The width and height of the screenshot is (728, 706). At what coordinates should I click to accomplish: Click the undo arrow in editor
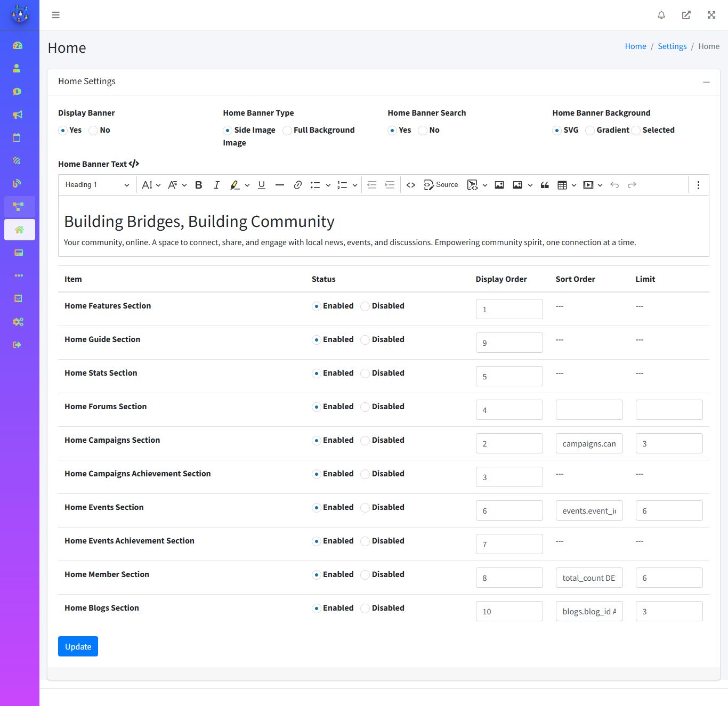click(614, 185)
